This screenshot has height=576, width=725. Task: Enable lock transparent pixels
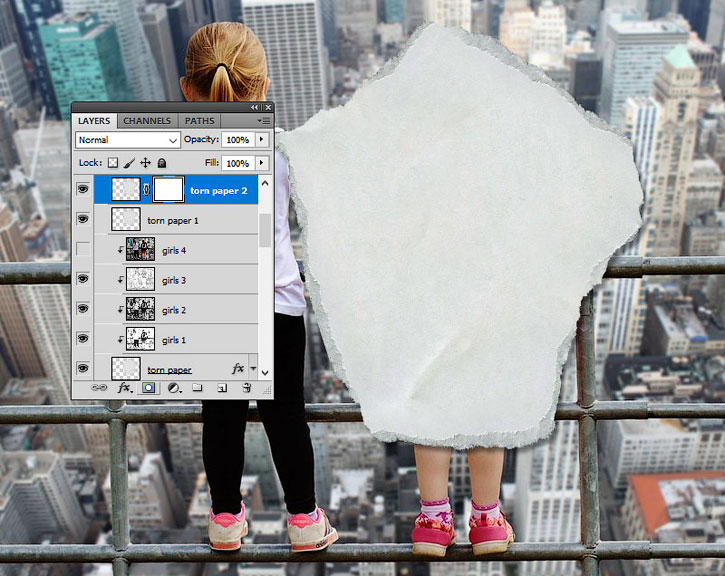tap(113, 163)
